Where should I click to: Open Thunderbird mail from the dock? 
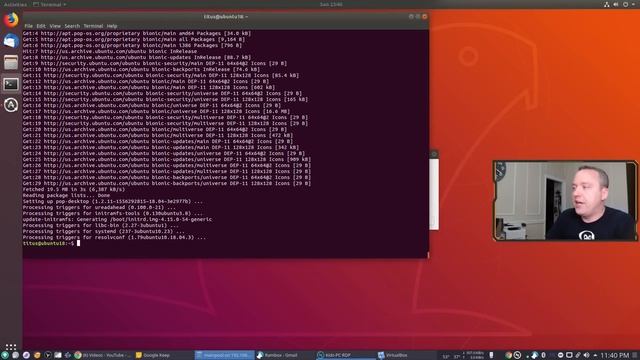pyautogui.click(x=11, y=41)
